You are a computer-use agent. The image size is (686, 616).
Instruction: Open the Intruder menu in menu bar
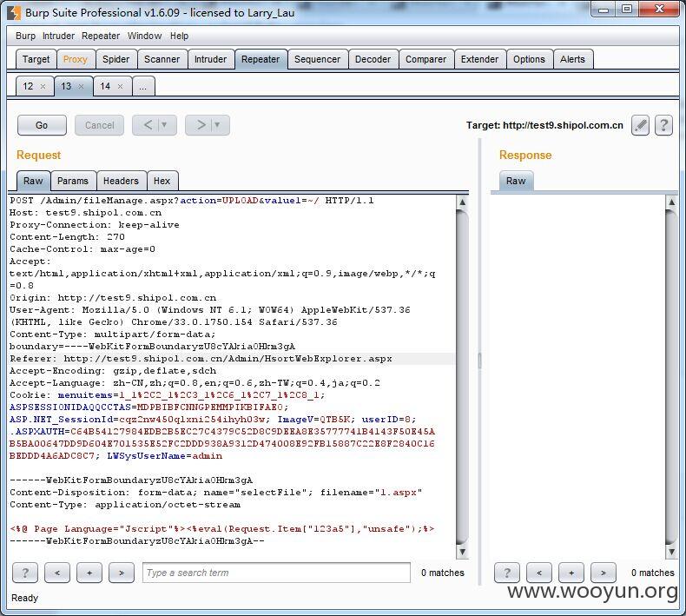pyautogui.click(x=58, y=36)
